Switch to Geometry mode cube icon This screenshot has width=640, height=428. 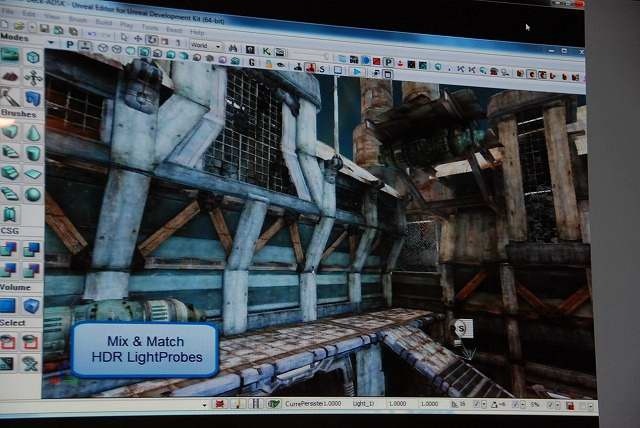click(33, 57)
